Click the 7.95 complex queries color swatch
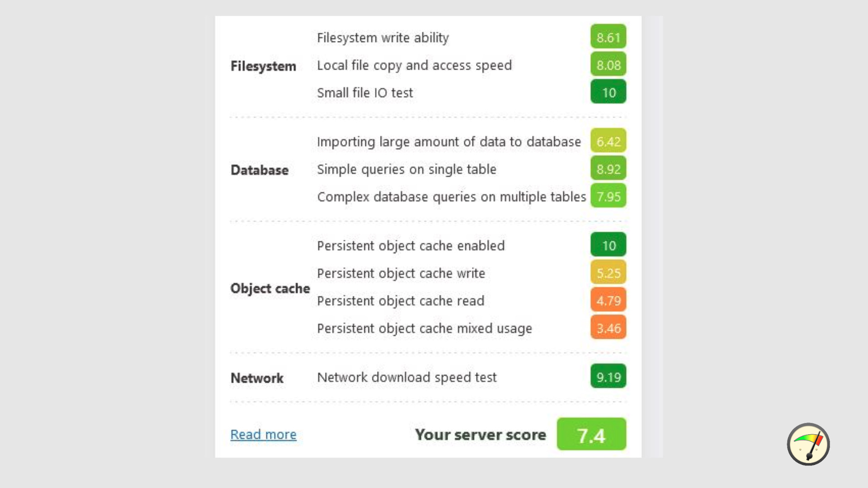 click(608, 196)
